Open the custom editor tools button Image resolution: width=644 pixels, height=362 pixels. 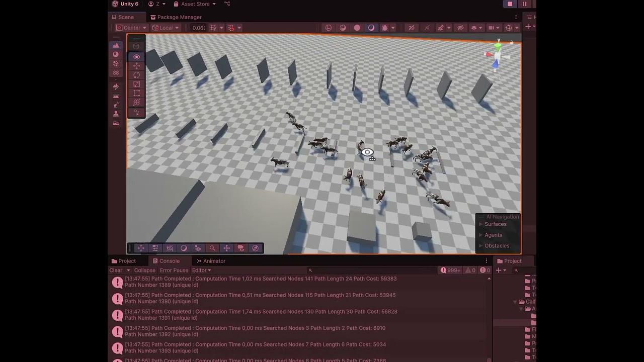pyautogui.click(x=136, y=113)
